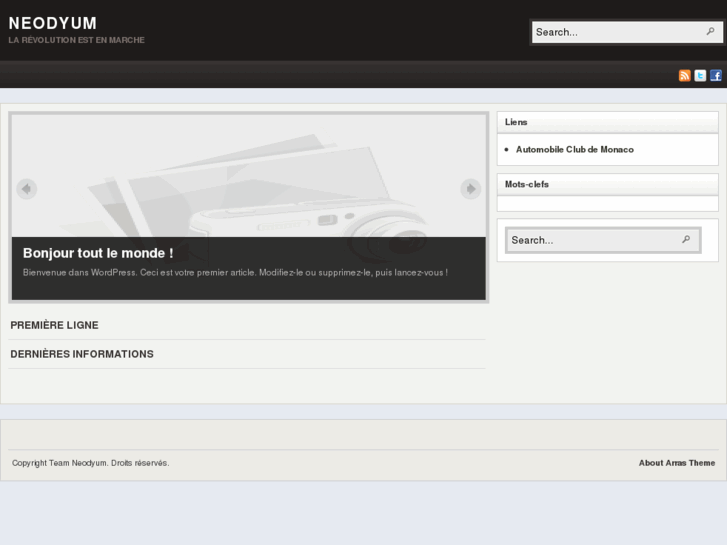Click the Mots-clefs widget title
The height and width of the screenshot is (545, 727).
coord(526,184)
